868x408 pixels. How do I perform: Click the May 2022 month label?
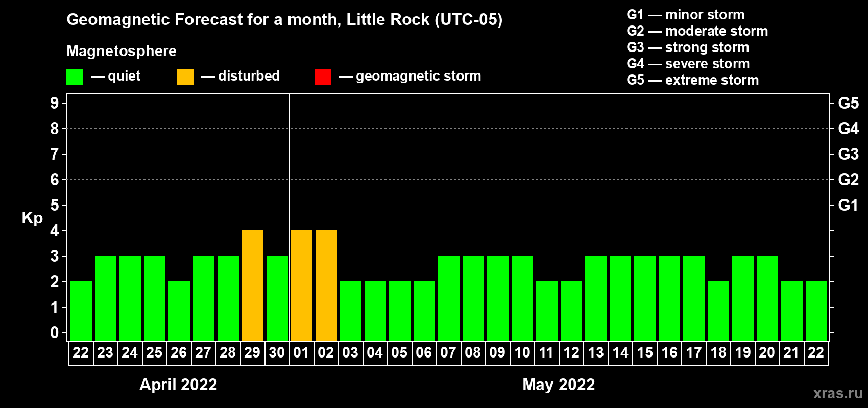559,385
